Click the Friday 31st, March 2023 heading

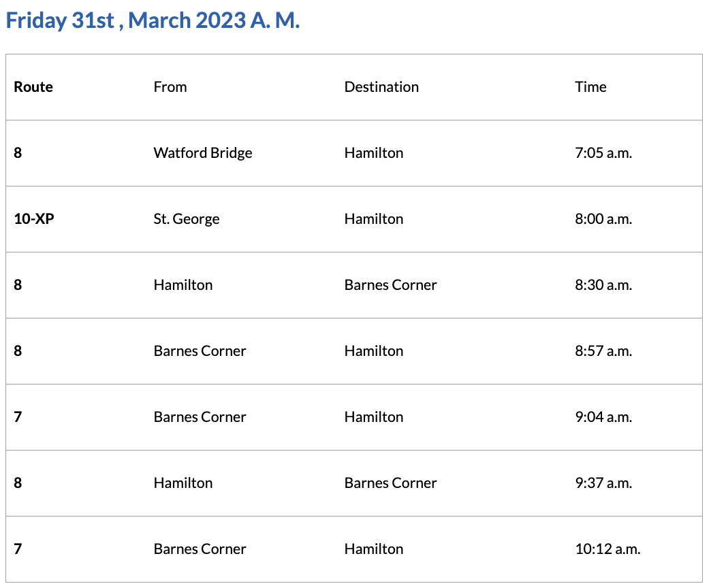(x=153, y=20)
